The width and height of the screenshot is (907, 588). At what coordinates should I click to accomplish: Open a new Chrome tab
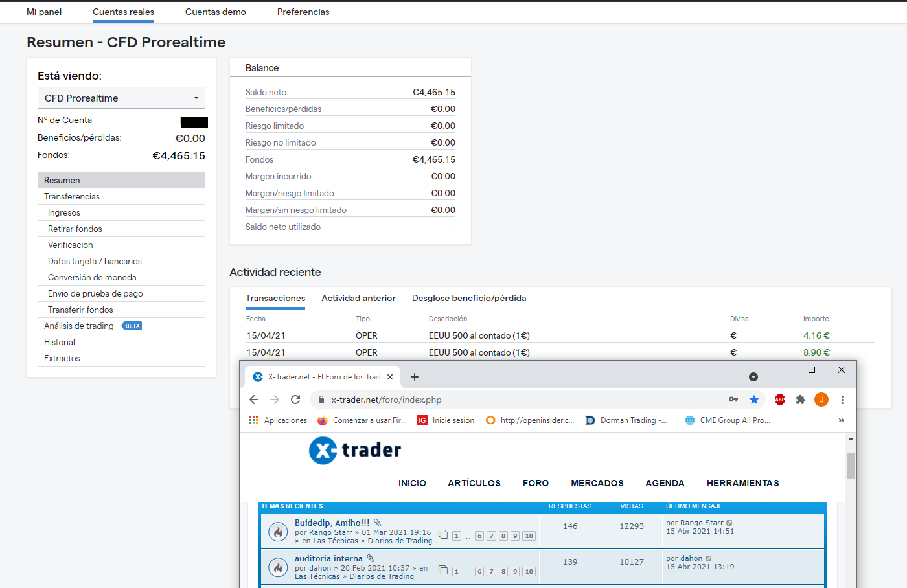tap(415, 377)
